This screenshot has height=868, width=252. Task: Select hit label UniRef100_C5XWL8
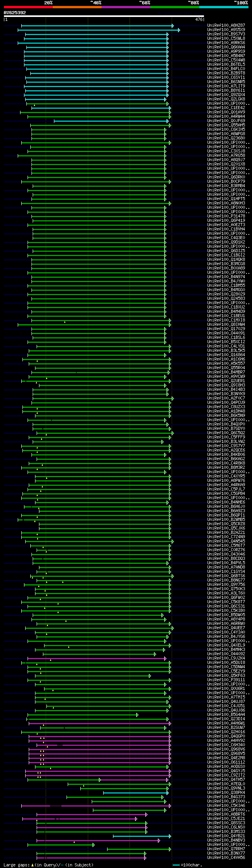click(x=226, y=39)
